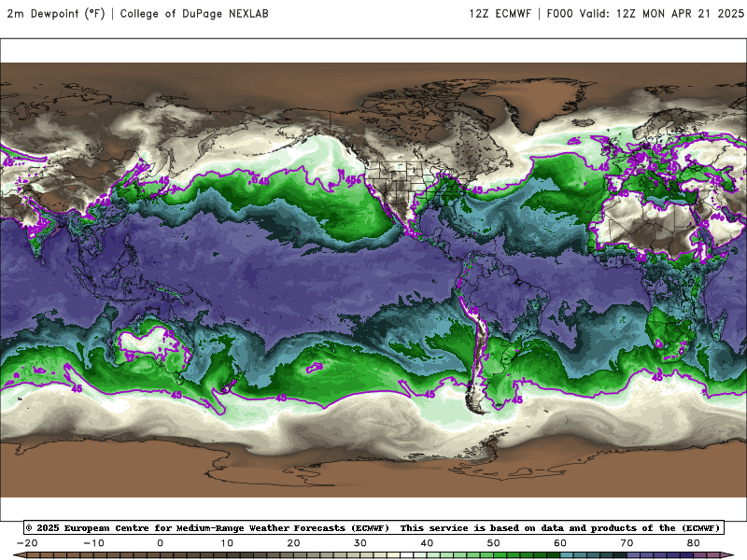Click the "12Z ECMWF" model run label

(x=500, y=14)
